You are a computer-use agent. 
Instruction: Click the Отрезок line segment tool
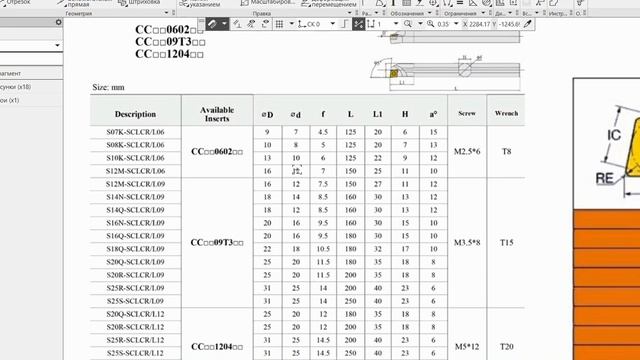point(16,3)
